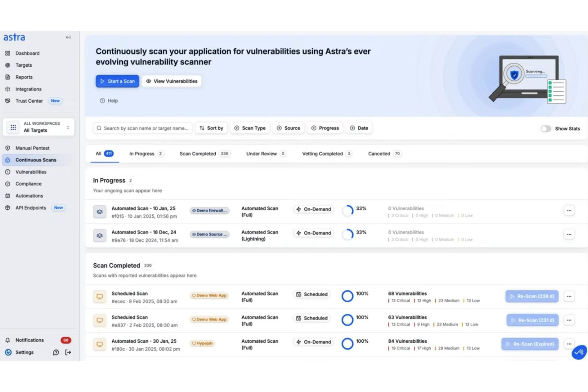Screen dimensions: 588x392
Task: Open the Sort by options
Action: (x=211, y=128)
